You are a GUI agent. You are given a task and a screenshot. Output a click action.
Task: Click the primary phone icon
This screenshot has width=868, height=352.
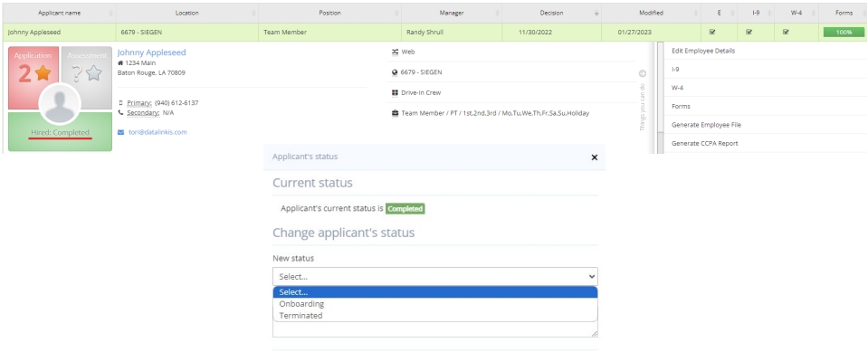pyautogui.click(x=120, y=103)
